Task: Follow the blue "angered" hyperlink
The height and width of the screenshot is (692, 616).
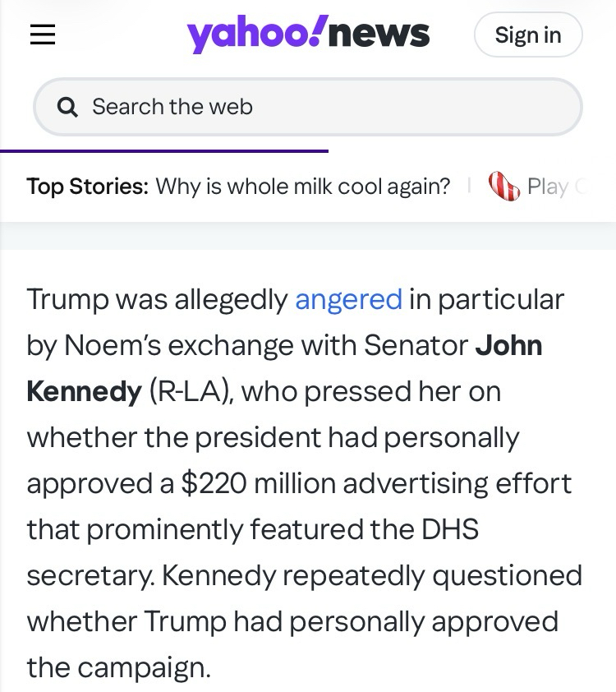Action: 348,299
